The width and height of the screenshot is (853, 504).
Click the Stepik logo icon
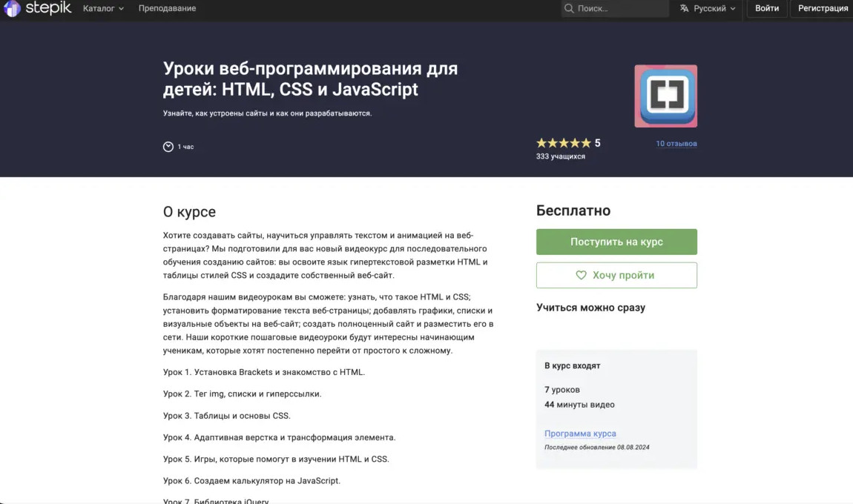(12, 9)
